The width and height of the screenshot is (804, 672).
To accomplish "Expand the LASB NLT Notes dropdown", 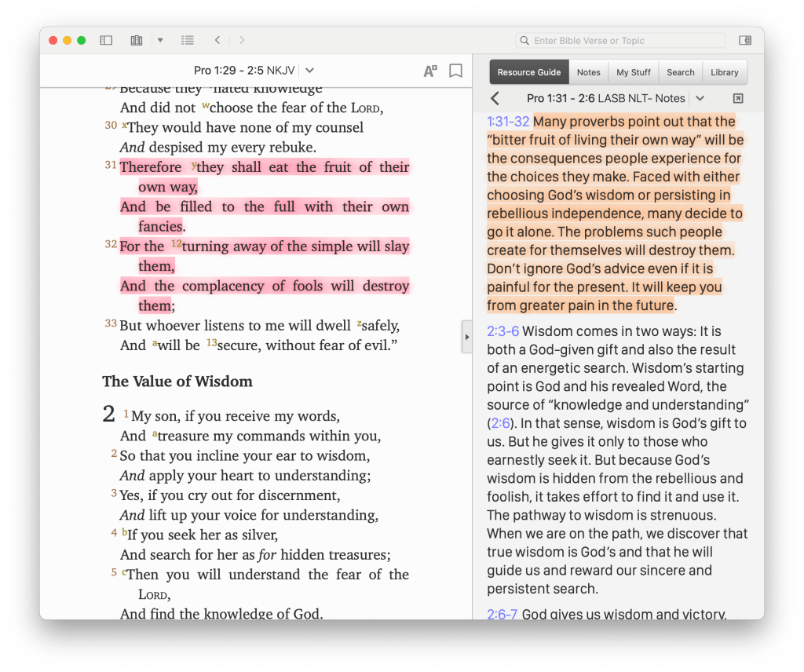I will tap(700, 98).
